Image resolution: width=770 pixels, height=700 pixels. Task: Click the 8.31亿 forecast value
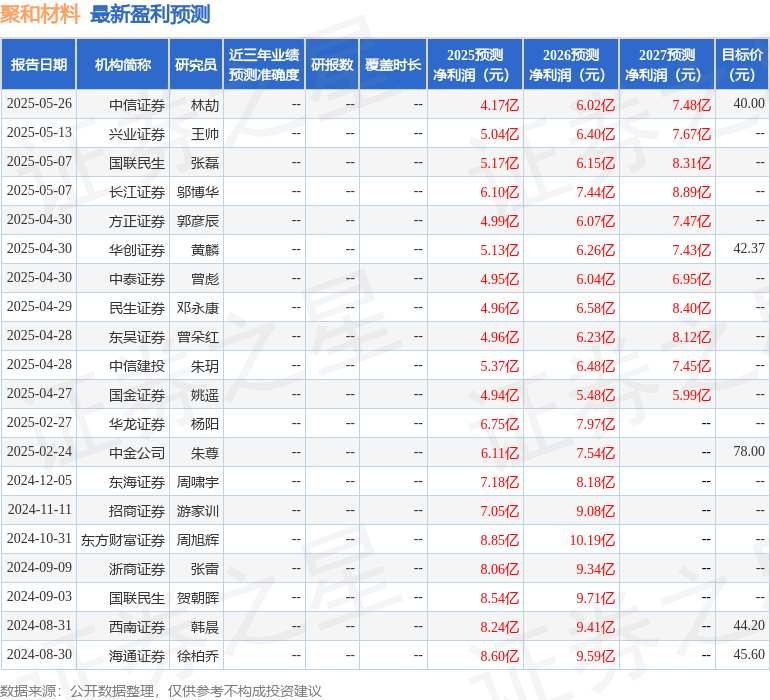tap(691, 163)
